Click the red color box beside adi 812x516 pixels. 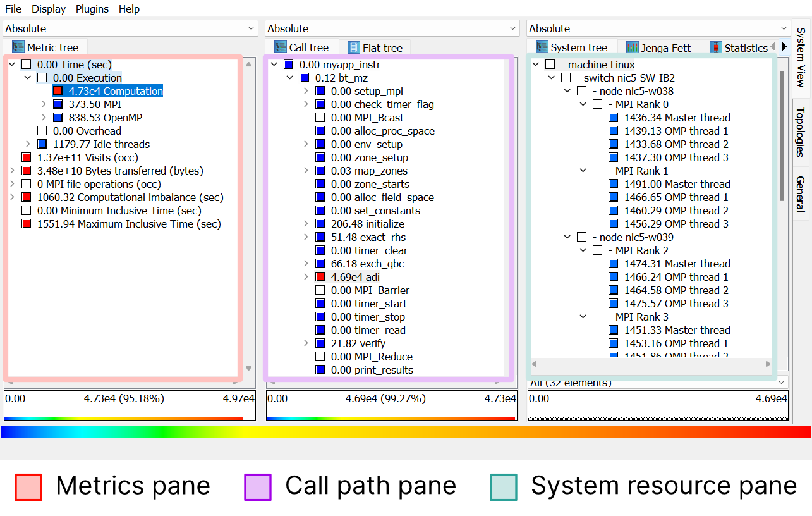[320, 277]
